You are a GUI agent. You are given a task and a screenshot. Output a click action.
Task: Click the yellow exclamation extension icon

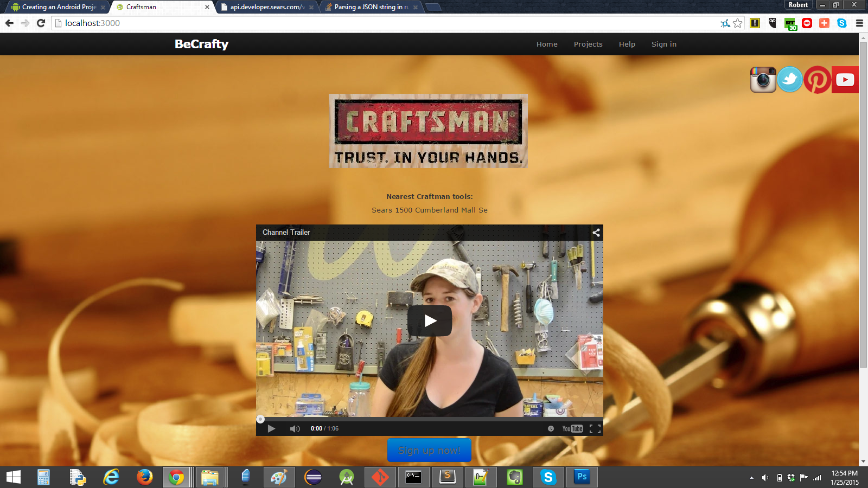[755, 23]
